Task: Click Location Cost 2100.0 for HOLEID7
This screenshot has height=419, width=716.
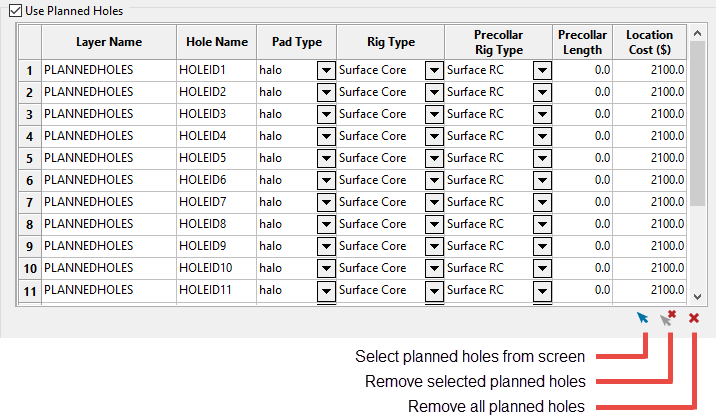Action: (x=649, y=202)
